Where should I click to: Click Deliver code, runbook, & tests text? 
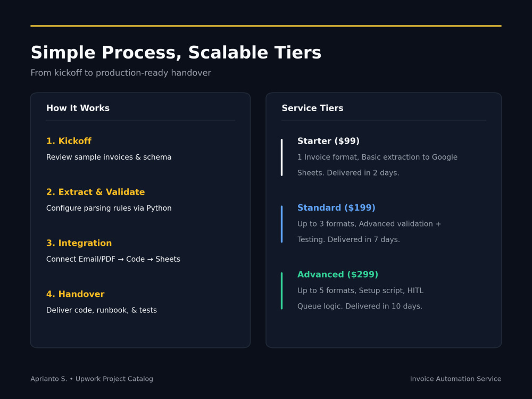point(102,310)
